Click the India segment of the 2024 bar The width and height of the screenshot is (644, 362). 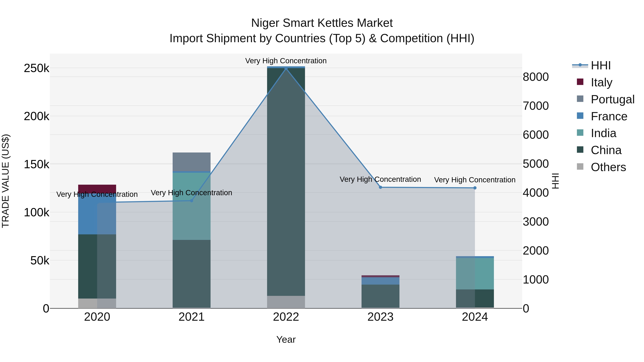pyautogui.click(x=475, y=274)
